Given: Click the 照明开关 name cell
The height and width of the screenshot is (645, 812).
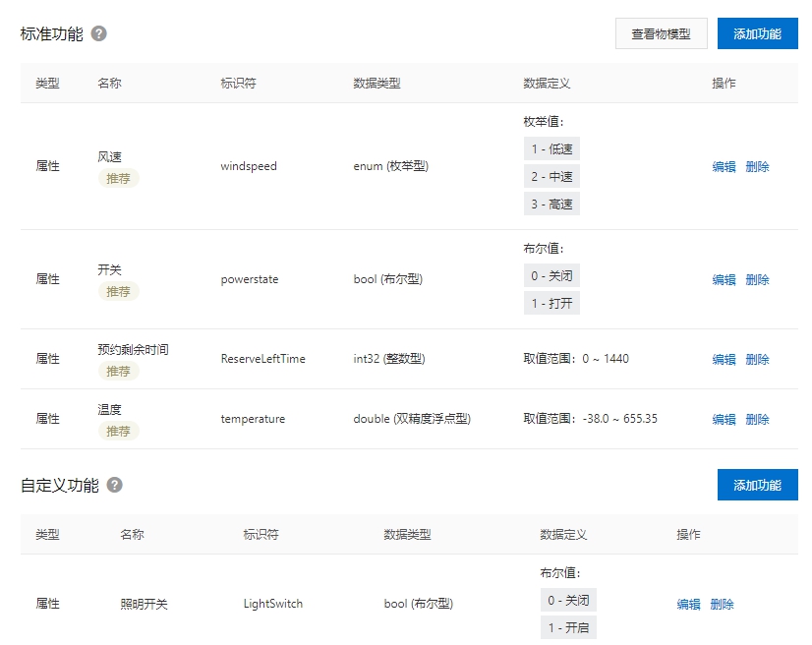Looking at the screenshot, I should coord(144,604).
